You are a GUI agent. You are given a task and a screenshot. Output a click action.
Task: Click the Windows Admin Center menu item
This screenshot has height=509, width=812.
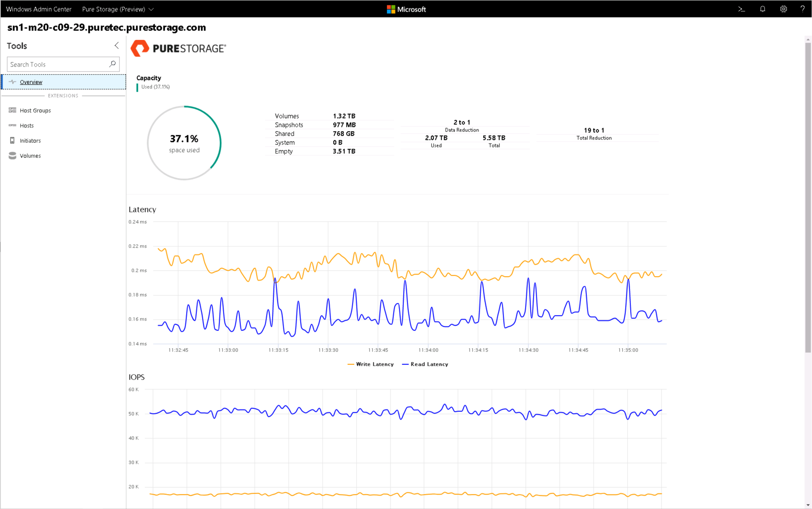[40, 8]
